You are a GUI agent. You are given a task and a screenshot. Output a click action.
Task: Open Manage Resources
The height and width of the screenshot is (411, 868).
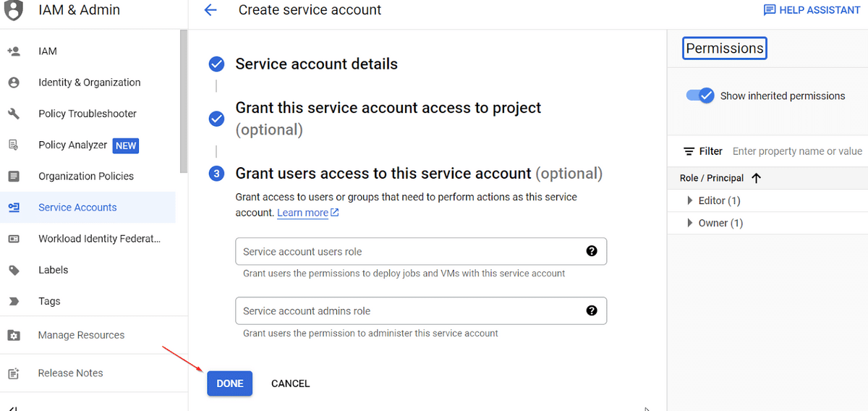(81, 335)
